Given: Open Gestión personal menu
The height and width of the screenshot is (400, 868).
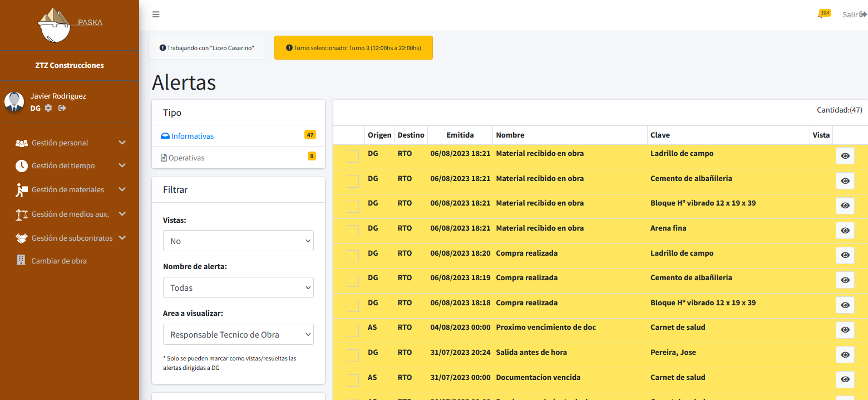Looking at the screenshot, I should point(70,143).
